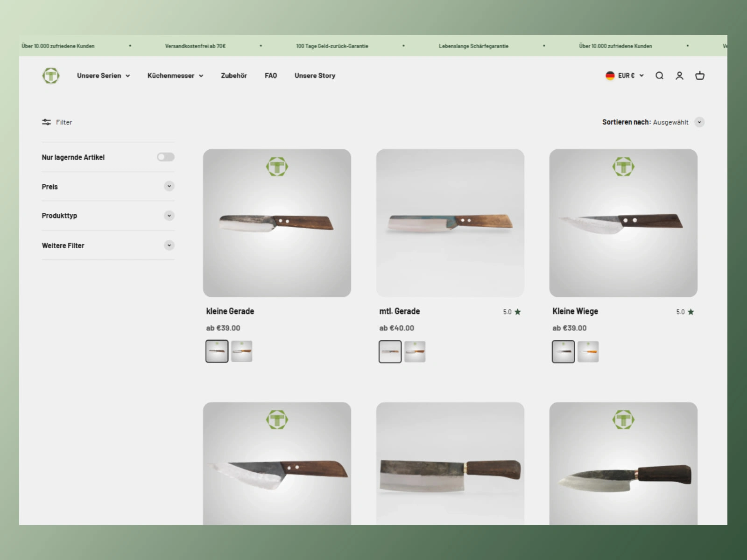
Task: Click the ab €40.00 price under mtl. Gerade
Action: [396, 328]
